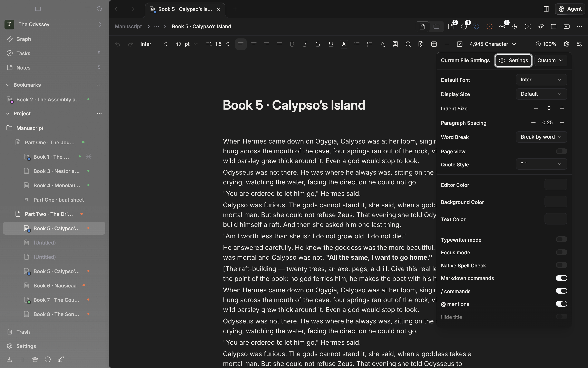588x368 pixels.
Task: Open Graph in the sidebar
Action: pyautogui.click(x=23, y=39)
